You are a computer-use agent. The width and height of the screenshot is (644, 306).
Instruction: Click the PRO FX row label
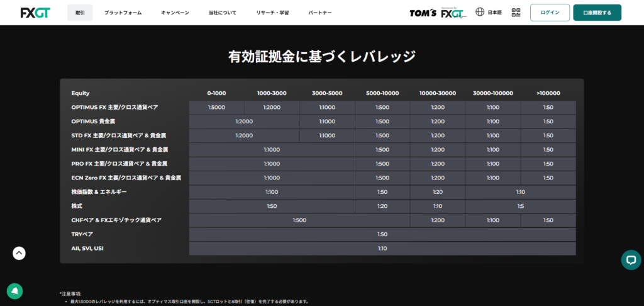(119, 164)
